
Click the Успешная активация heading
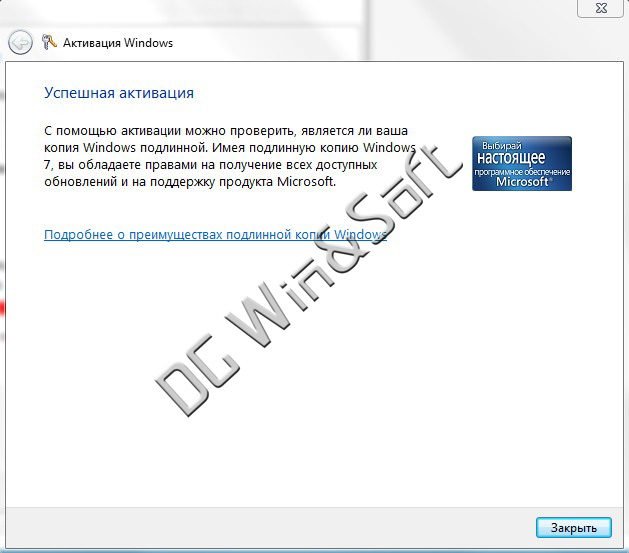(x=119, y=93)
